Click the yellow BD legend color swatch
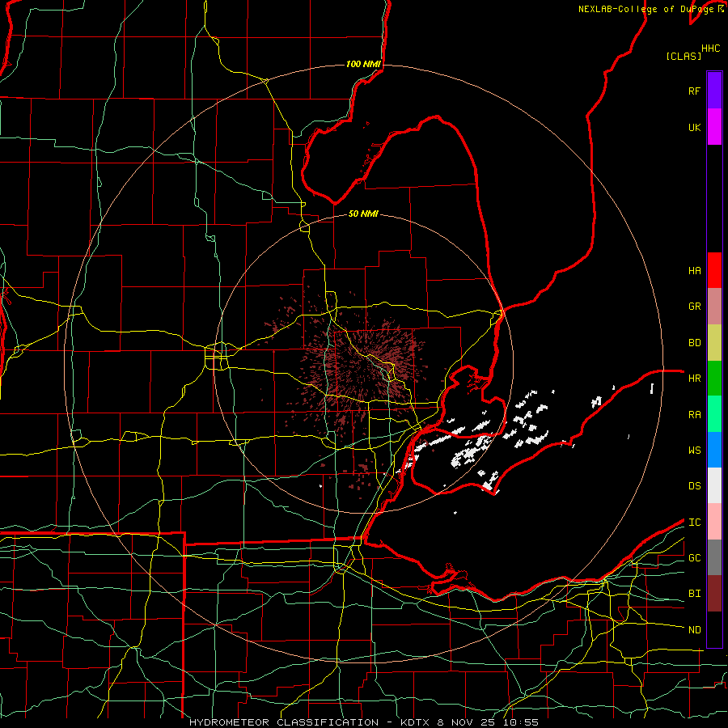Viewport: 728px width, 728px height. (714, 343)
